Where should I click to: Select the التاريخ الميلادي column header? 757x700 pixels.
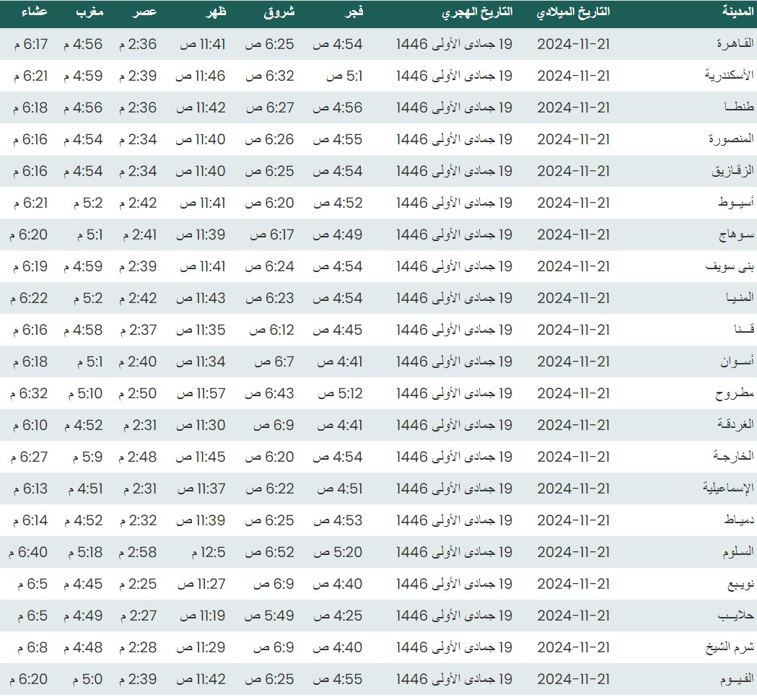click(574, 13)
